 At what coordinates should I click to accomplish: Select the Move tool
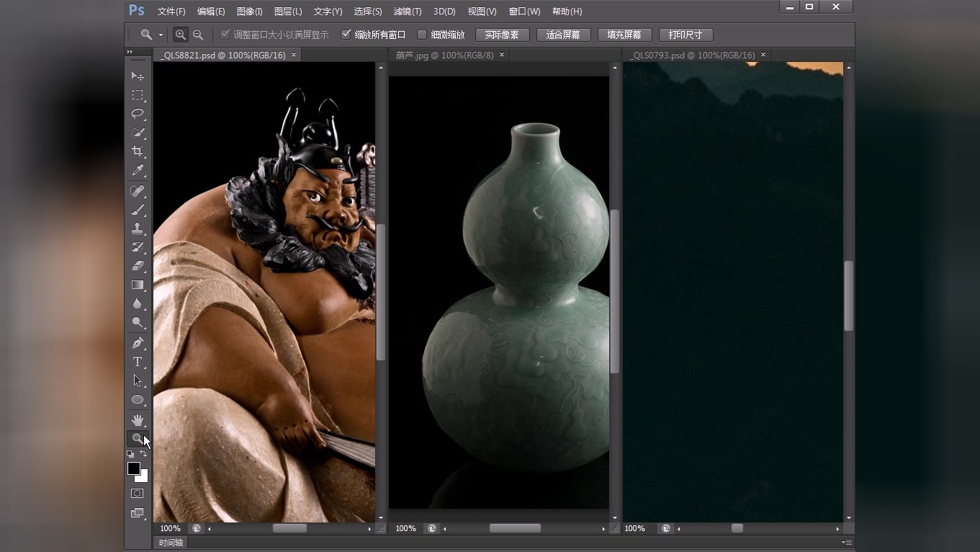tap(137, 76)
